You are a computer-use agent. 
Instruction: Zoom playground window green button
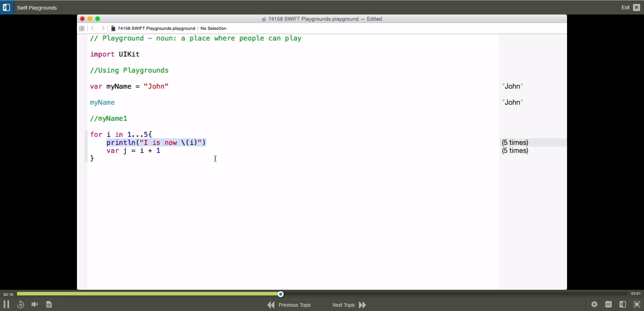[98, 19]
